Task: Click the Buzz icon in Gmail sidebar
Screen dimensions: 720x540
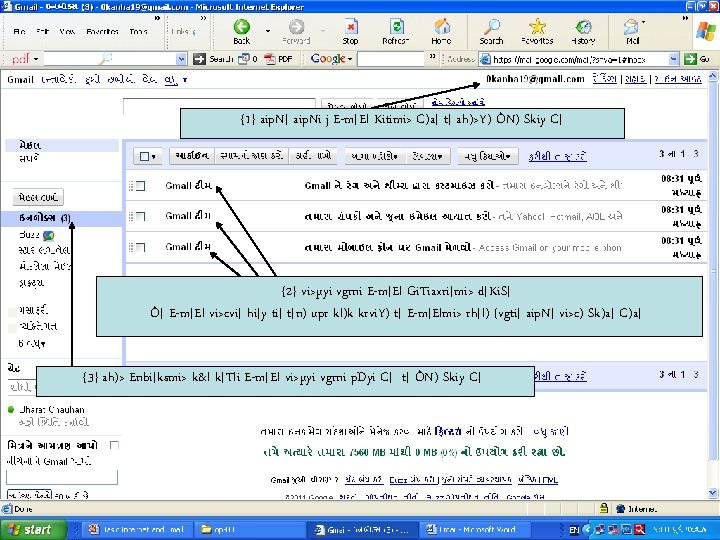Action: pos(48,236)
